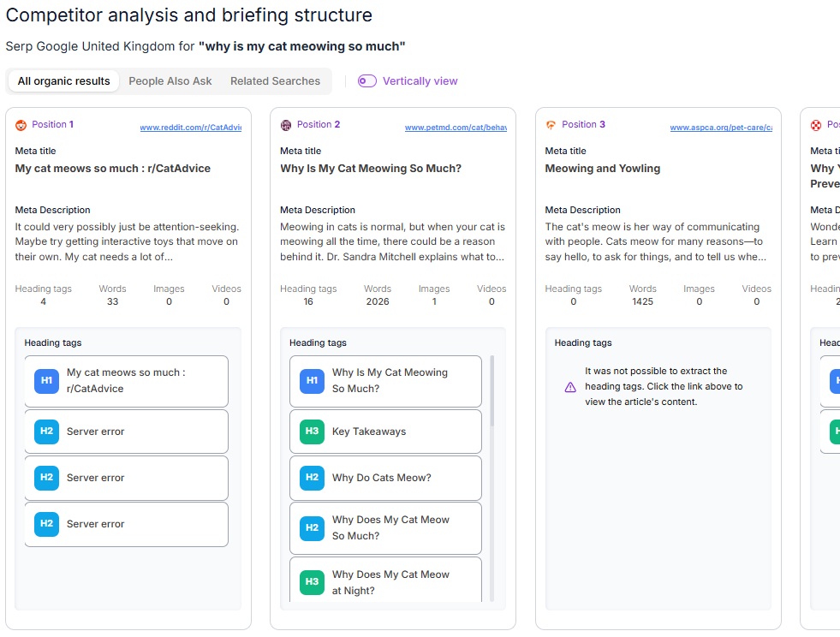840x637 pixels.
Task: Click the H3 badge beside 'Key Takeaways'
Action: click(311, 431)
